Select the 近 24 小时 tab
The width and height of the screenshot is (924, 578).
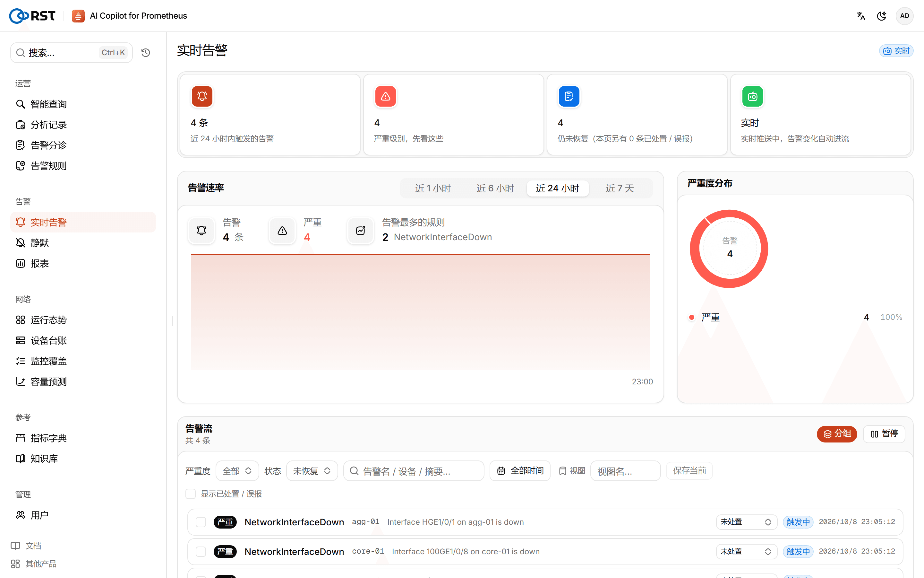point(558,188)
